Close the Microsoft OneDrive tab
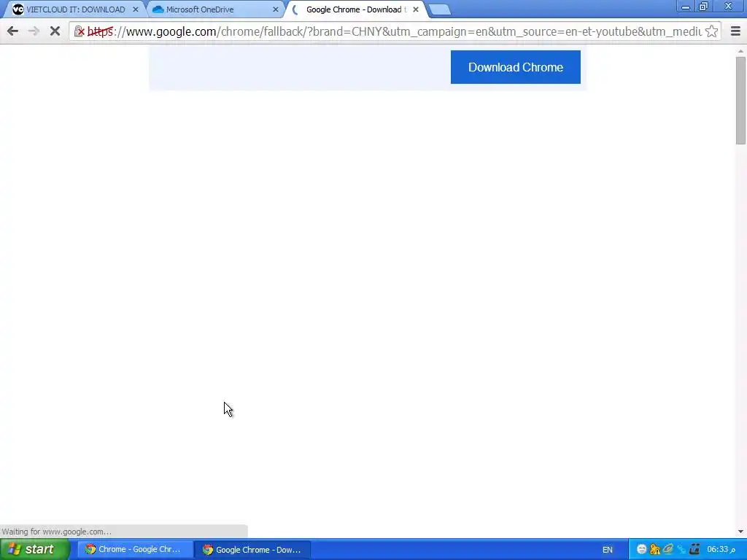Screen dimensions: 747x560 click(275, 9)
